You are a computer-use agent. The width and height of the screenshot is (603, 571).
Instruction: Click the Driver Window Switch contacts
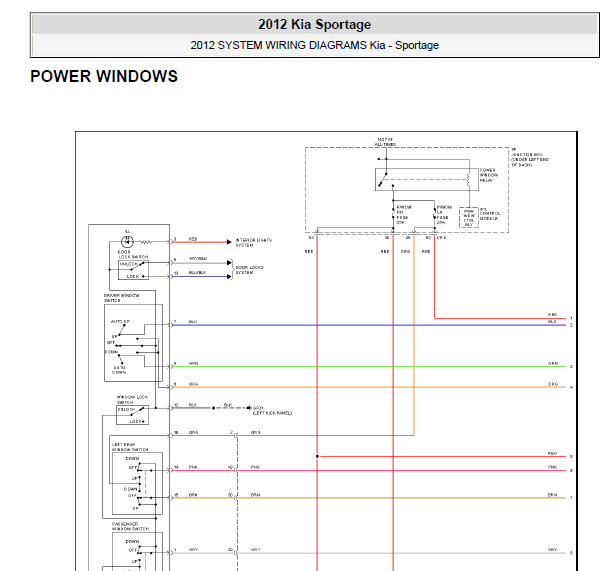tap(130, 342)
